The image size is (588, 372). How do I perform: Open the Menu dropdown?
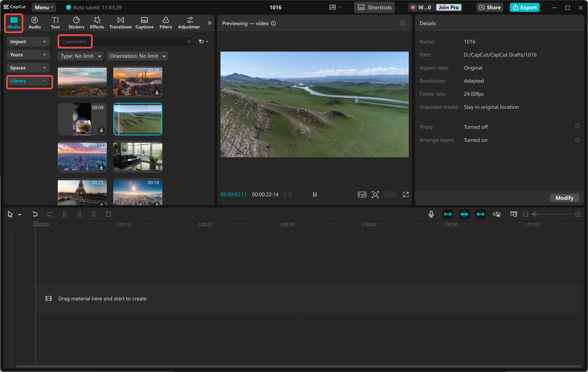click(x=44, y=7)
